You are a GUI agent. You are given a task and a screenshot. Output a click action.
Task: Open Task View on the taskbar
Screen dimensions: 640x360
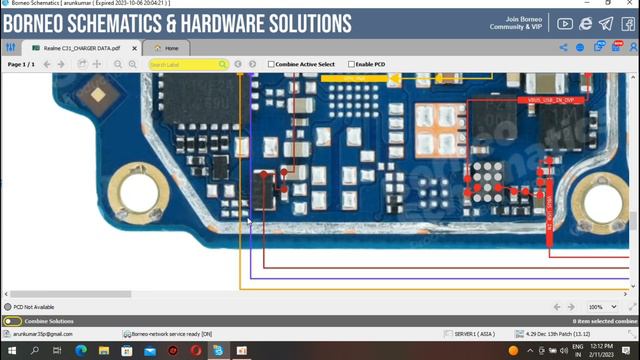(57, 351)
